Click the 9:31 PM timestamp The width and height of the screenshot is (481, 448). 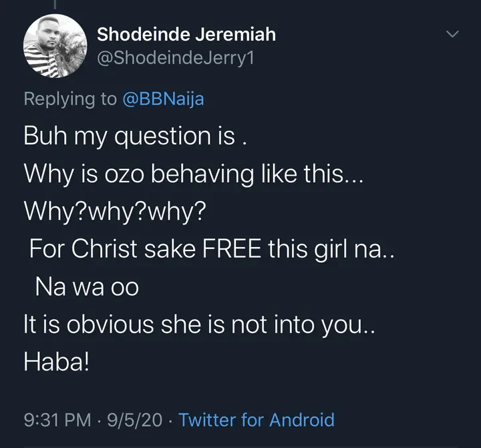tap(57, 420)
